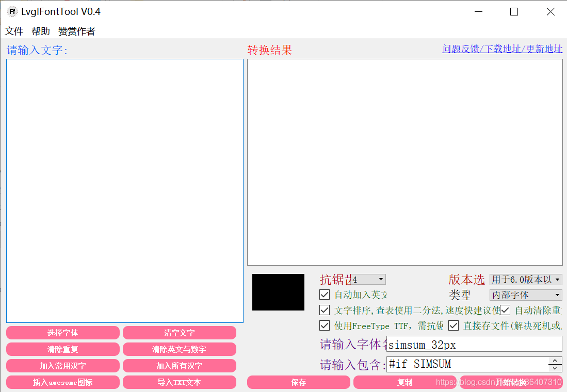Disable the 使用FreeType TTF checkbox

[x=325, y=325]
